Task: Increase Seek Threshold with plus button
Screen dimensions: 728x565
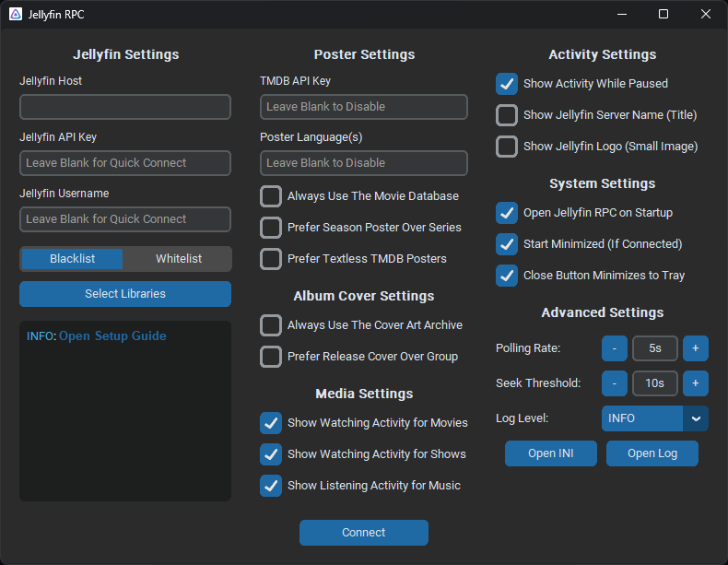Action: pyautogui.click(x=696, y=383)
